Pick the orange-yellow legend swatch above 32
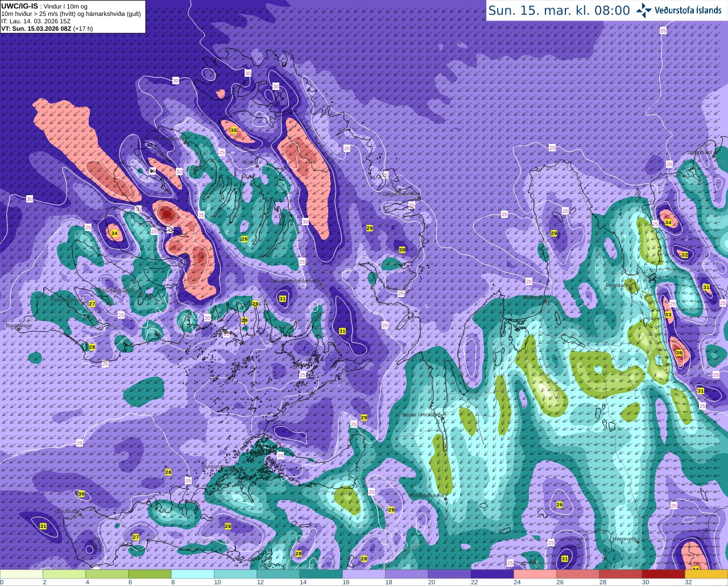The height and width of the screenshot is (586, 728). click(706, 574)
